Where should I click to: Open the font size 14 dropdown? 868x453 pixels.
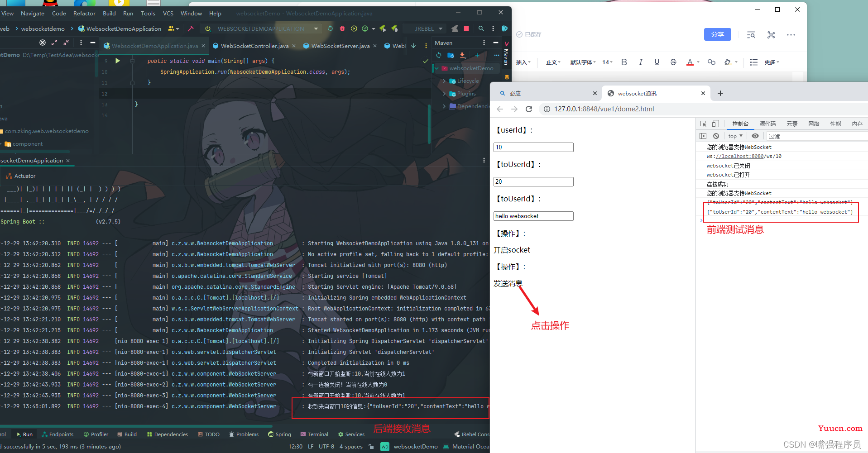click(x=607, y=62)
